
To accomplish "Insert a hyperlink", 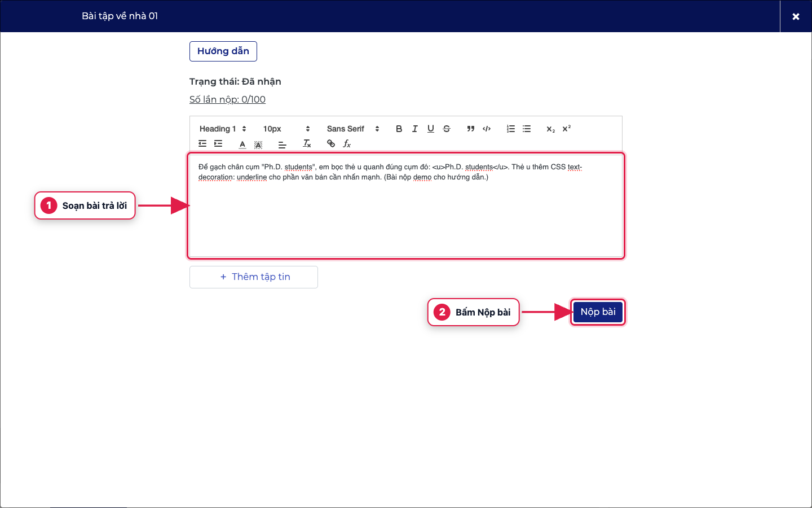I will point(331,144).
